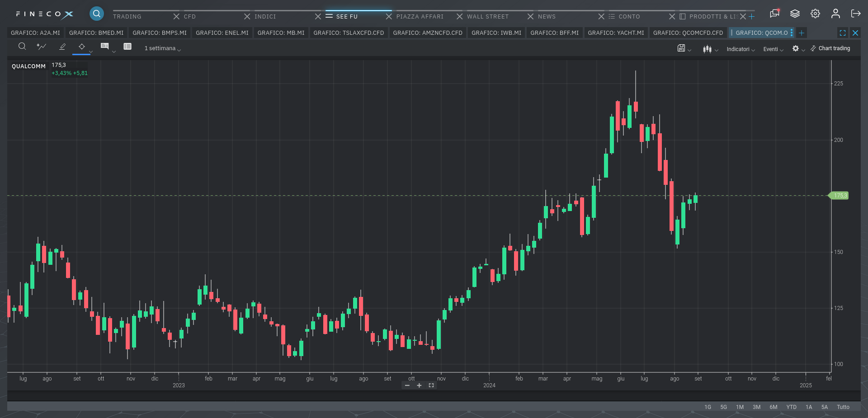
Task: Click the chart settings gear icon
Action: [796, 48]
